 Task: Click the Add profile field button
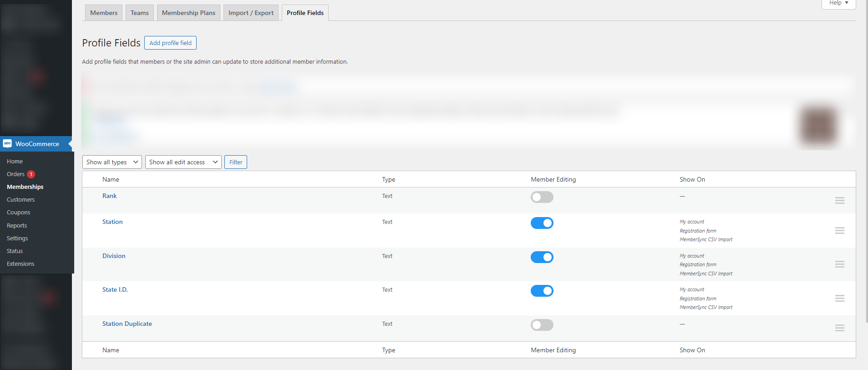tap(170, 43)
